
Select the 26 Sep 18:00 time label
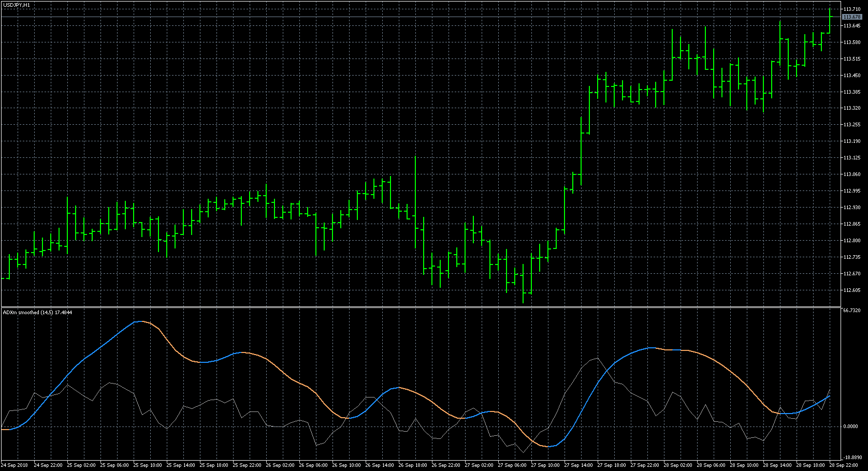pos(413,465)
